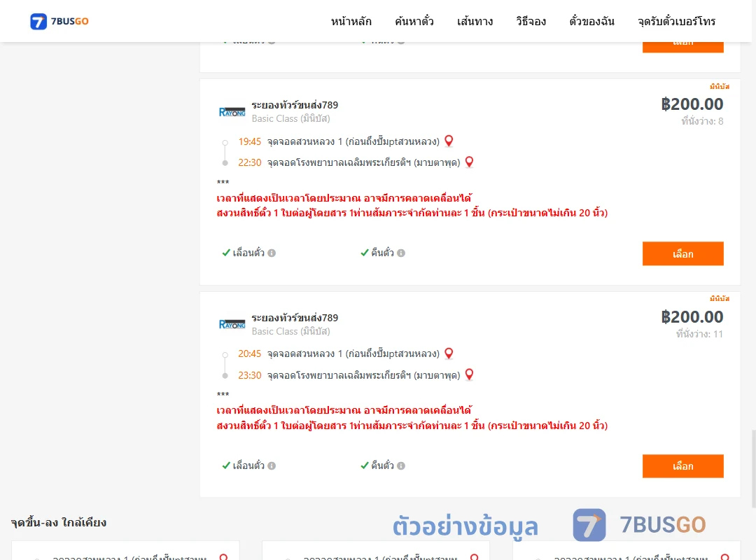Click ฿200.00 price on 20:45 trip
756x560 pixels.
692,316
